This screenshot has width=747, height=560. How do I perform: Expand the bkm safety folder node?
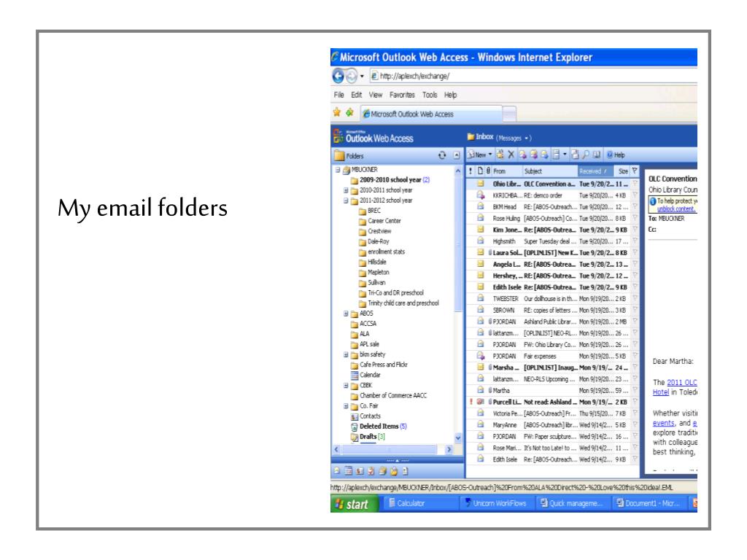[347, 355]
